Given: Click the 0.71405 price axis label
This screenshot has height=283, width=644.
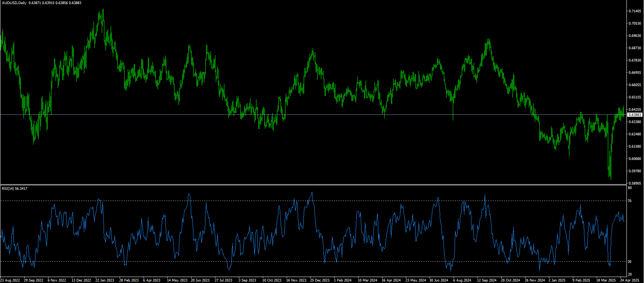Looking at the screenshot, I should (x=635, y=11).
